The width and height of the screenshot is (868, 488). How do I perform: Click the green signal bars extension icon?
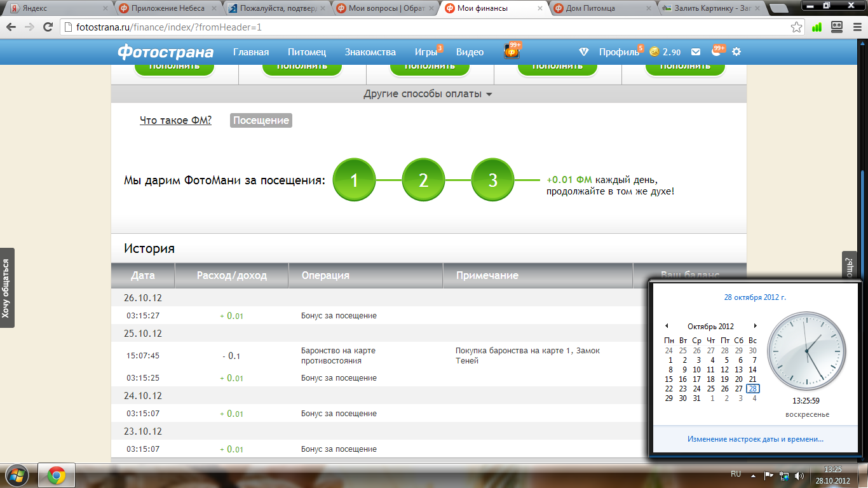pyautogui.click(x=817, y=27)
